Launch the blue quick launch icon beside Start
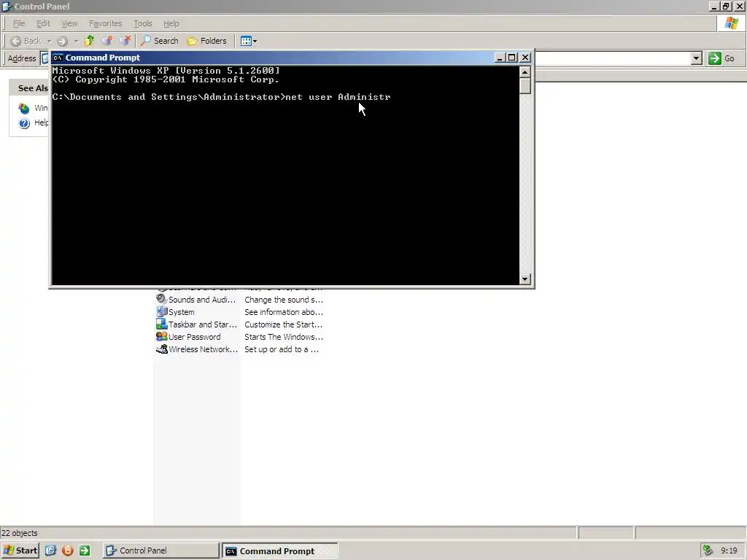 click(50, 551)
